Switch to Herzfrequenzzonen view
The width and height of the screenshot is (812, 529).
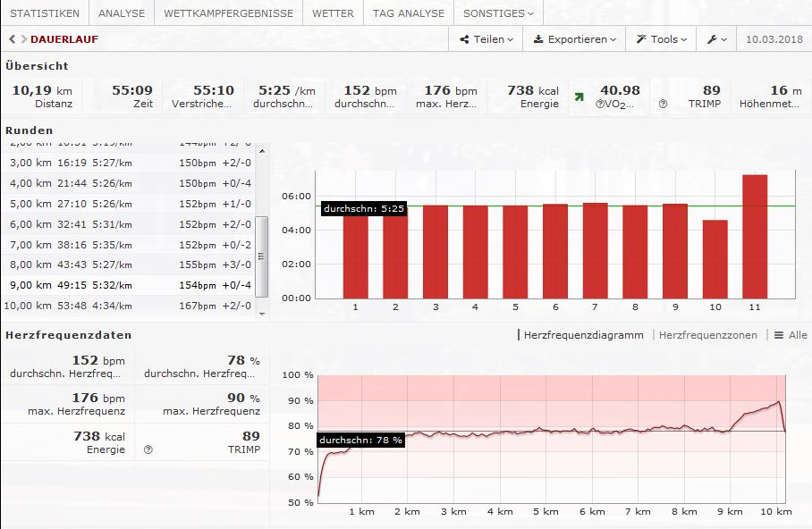pyautogui.click(x=707, y=335)
